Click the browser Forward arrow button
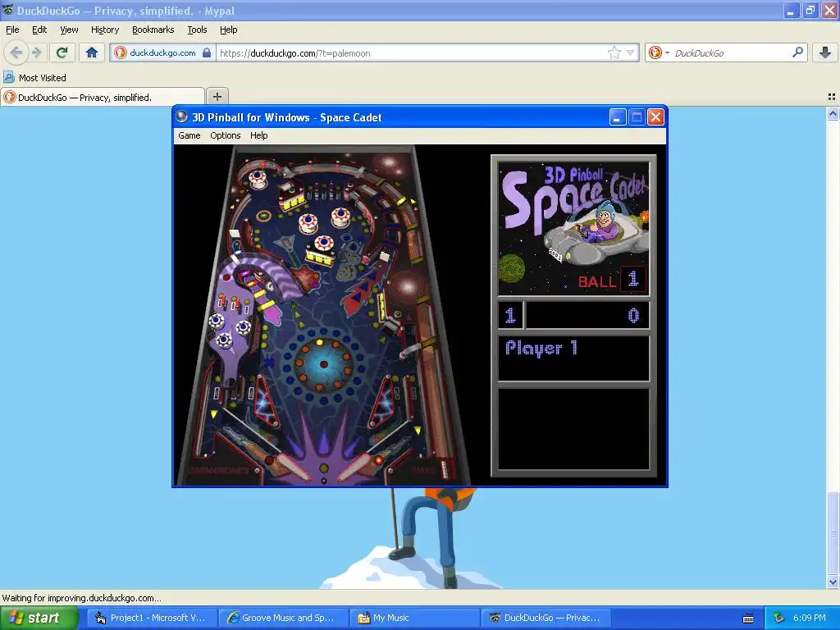This screenshot has height=630, width=840. pyautogui.click(x=36, y=52)
